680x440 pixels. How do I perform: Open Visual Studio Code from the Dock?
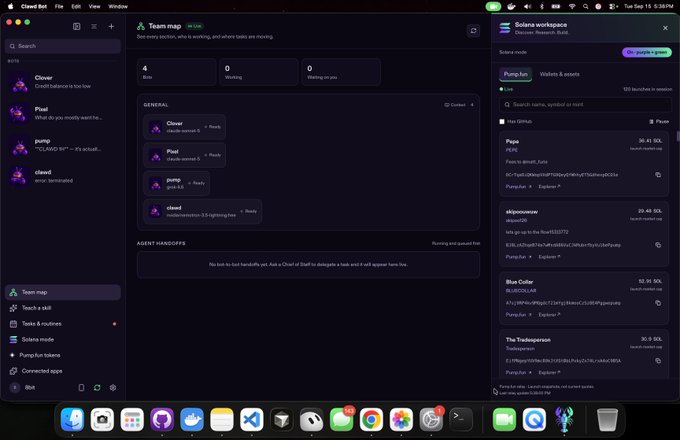pyautogui.click(x=252, y=419)
